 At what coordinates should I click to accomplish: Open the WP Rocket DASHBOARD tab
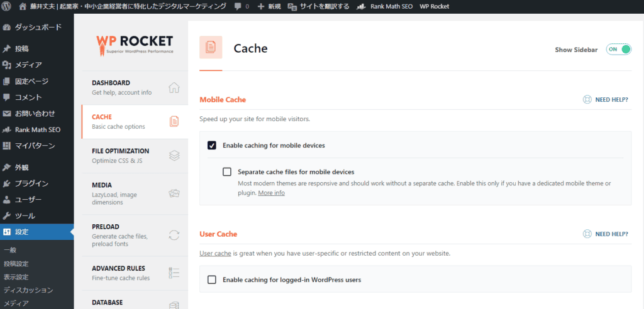pos(135,87)
